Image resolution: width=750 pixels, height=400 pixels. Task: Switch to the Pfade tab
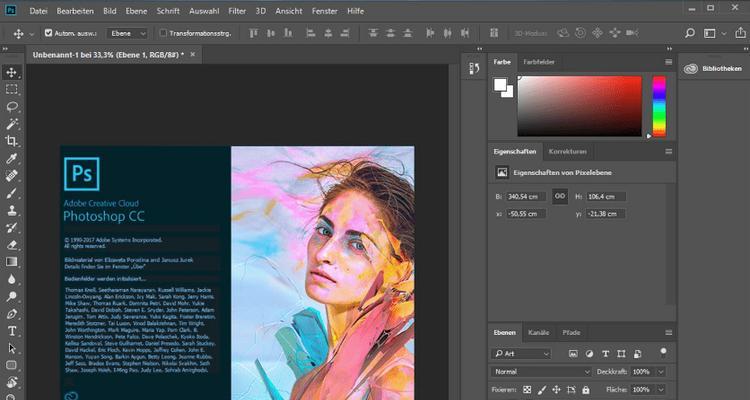[x=571, y=333]
